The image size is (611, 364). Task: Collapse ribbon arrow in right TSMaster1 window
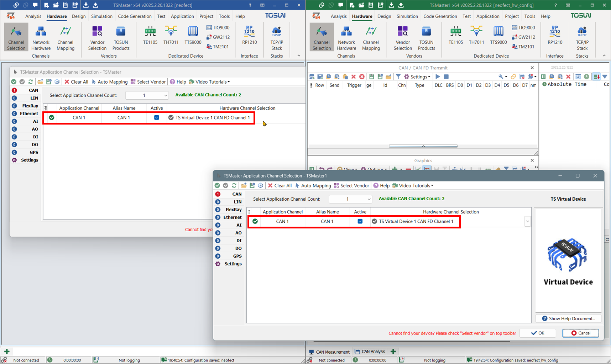pyautogui.click(x=604, y=56)
